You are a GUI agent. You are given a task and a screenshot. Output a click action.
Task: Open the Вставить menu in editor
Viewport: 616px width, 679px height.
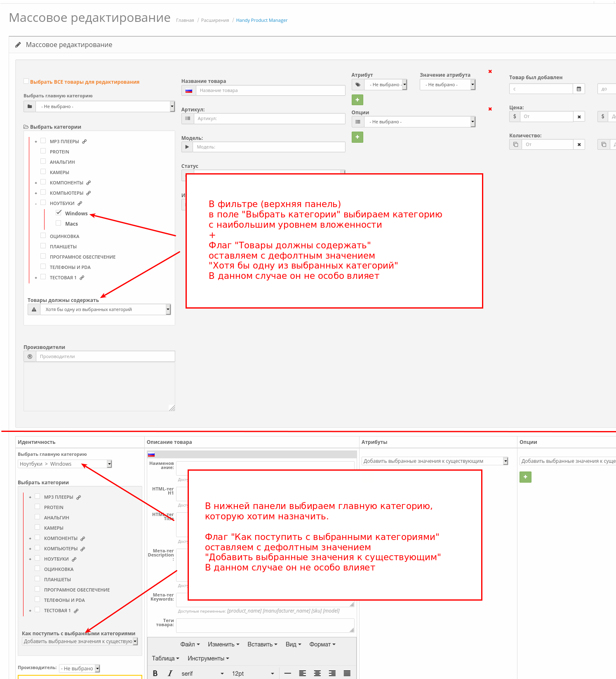(x=262, y=644)
